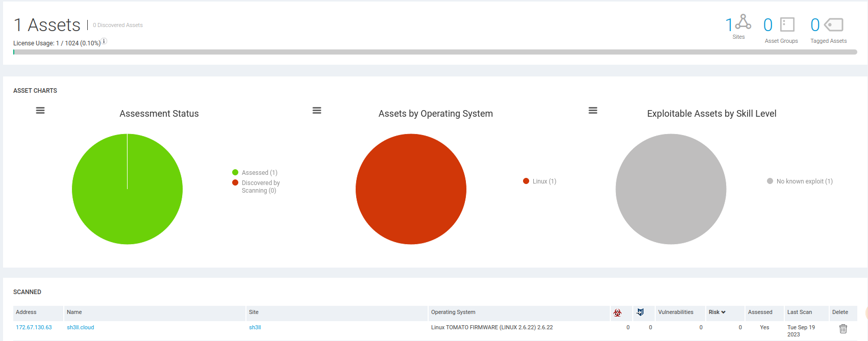Click the 0 Discovered Assets text
This screenshot has width=868, height=341.
(118, 25)
